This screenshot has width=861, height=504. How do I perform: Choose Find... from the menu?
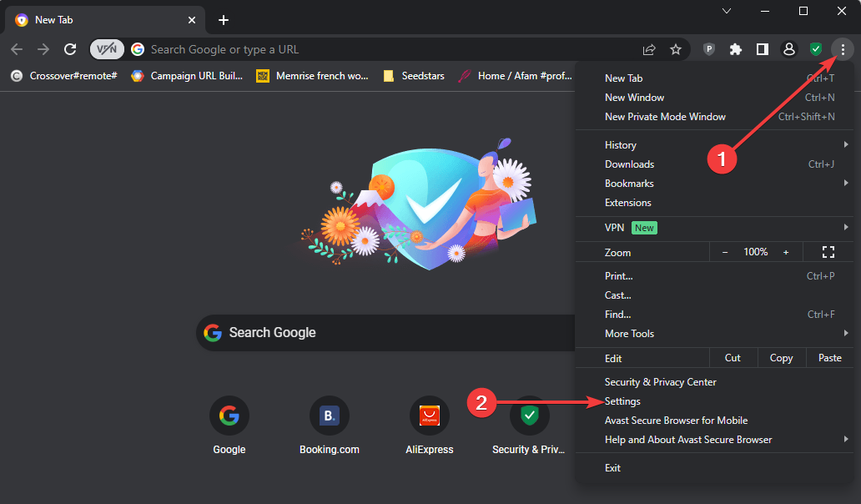(x=714, y=315)
